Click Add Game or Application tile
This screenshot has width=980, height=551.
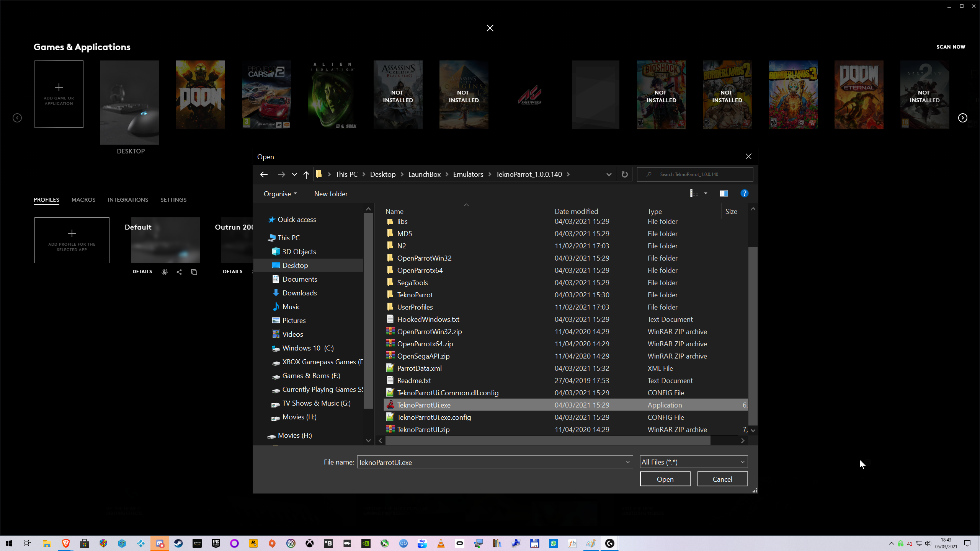(59, 94)
